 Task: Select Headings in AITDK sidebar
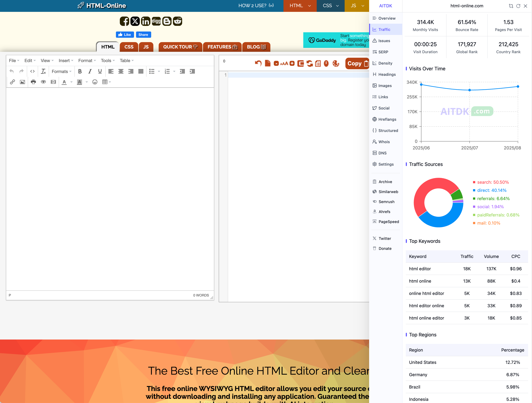pyautogui.click(x=386, y=75)
